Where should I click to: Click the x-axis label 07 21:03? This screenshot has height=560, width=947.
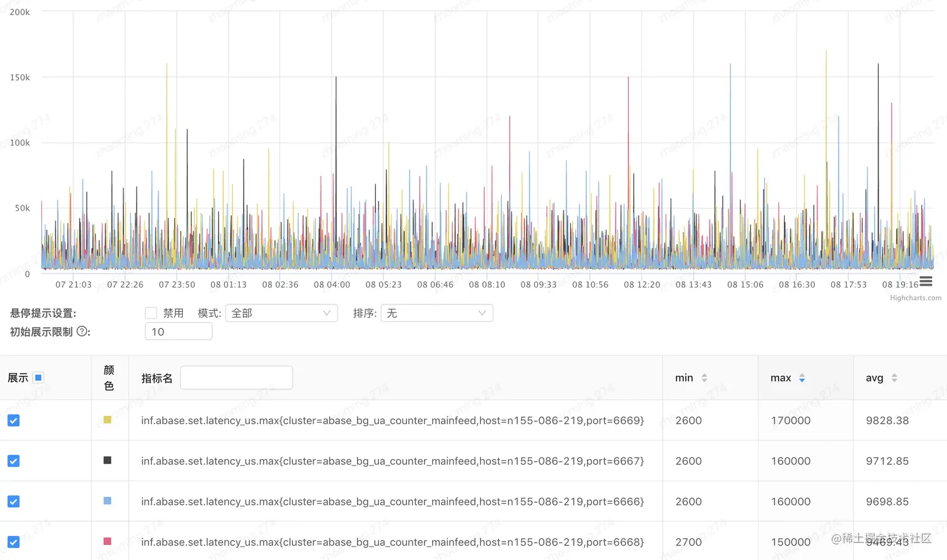[x=73, y=284]
